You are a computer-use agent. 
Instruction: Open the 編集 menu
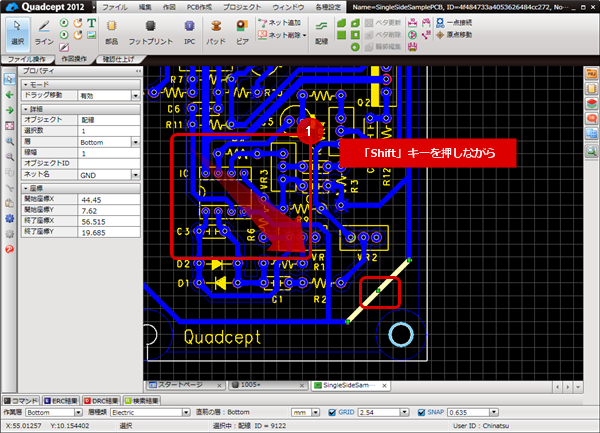pos(145,7)
